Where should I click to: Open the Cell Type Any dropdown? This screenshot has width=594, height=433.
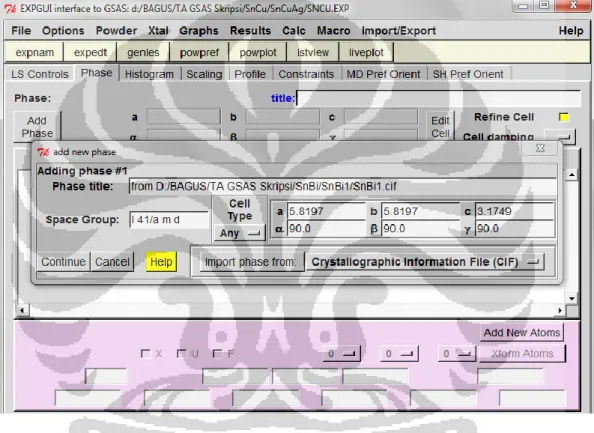click(x=239, y=233)
